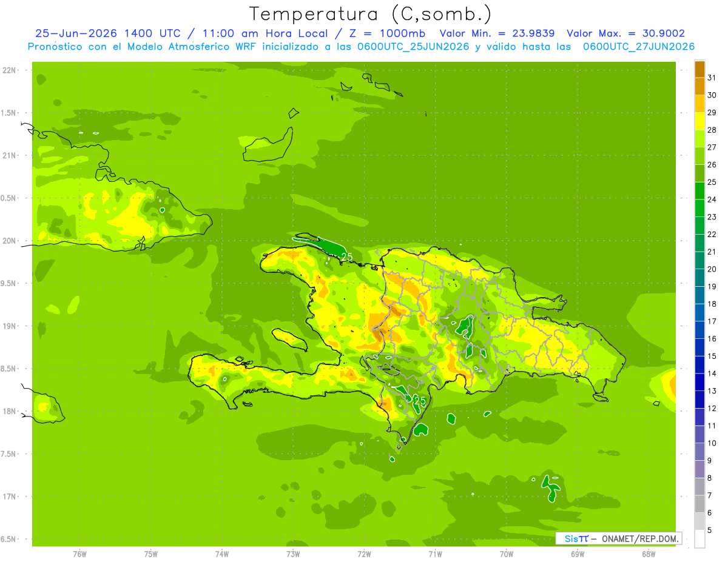728x562 pixels.
Task: Click the '70W' longitude label
Action: [507, 554]
